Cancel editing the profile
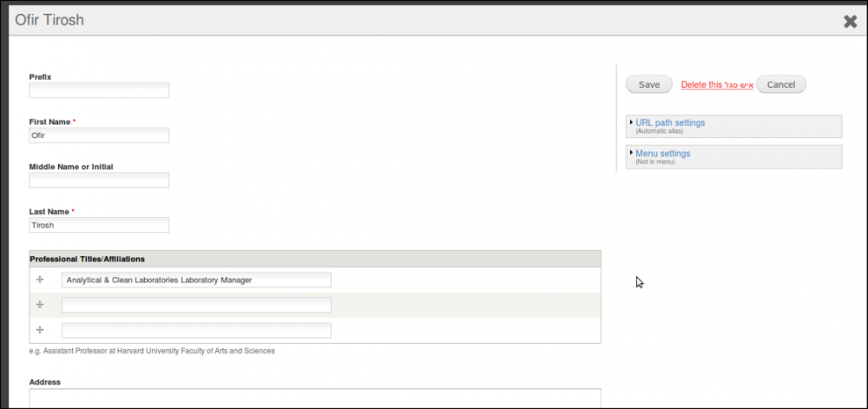This screenshot has width=868, height=409. (781, 84)
